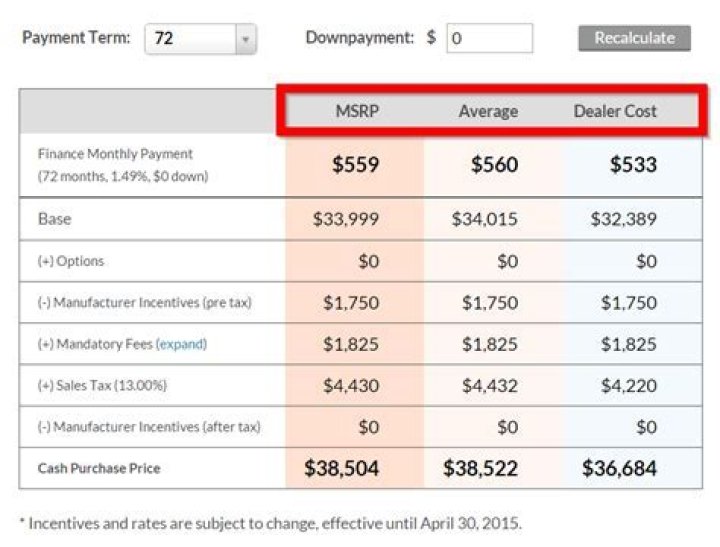Click the Average cash purchase price $38,522
The image size is (720, 547).
(480, 468)
